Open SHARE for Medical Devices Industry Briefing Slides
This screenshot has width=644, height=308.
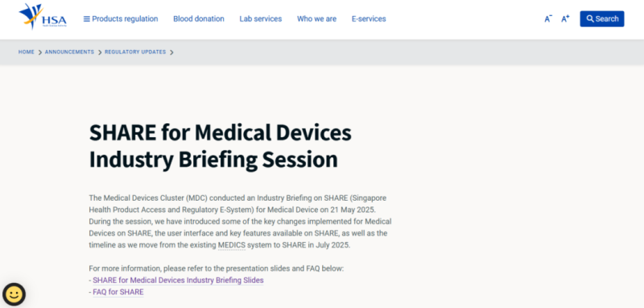click(178, 281)
